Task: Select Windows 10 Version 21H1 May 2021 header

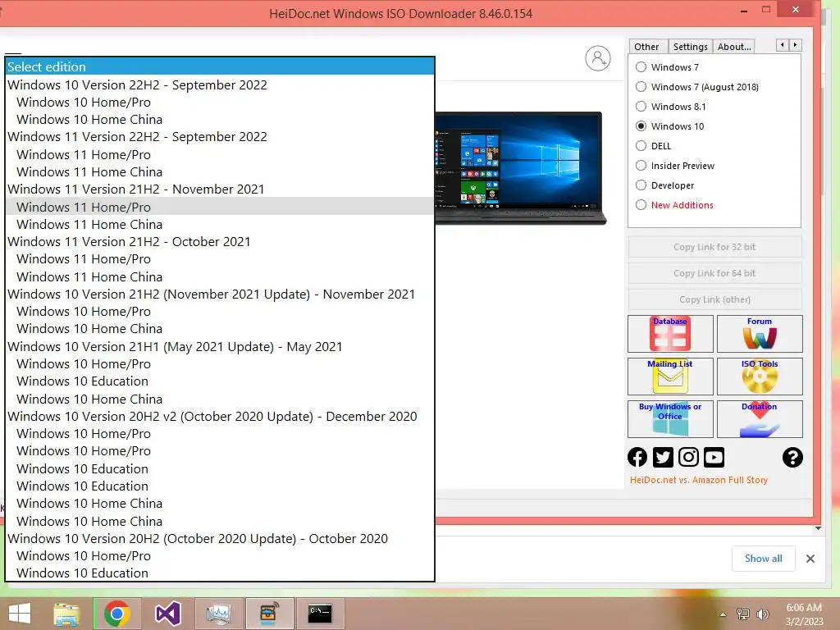Action: [x=220, y=347]
